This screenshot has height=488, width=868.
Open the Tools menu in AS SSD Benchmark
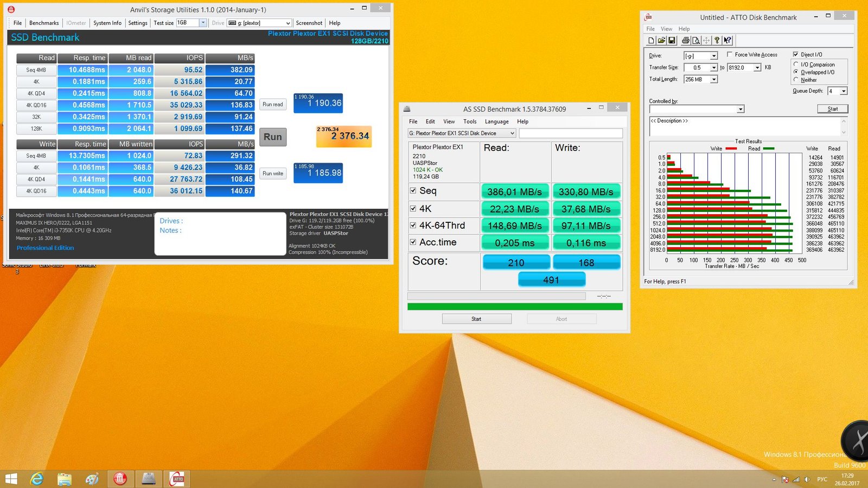(x=470, y=121)
